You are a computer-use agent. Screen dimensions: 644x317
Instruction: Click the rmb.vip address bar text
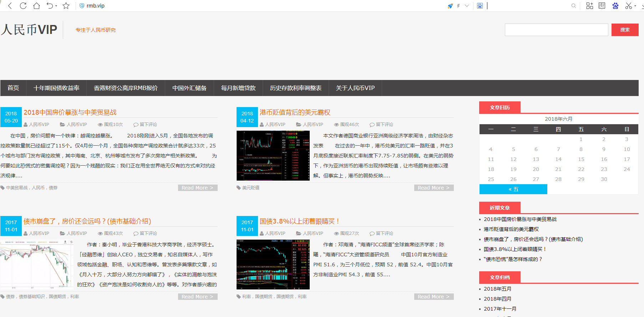click(95, 6)
